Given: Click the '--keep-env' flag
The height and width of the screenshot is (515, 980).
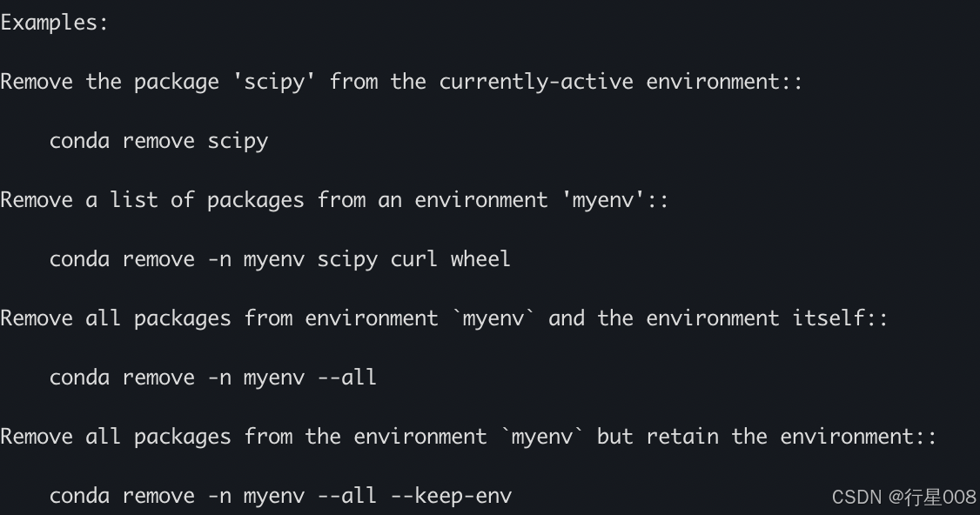Looking at the screenshot, I should pos(451,496).
